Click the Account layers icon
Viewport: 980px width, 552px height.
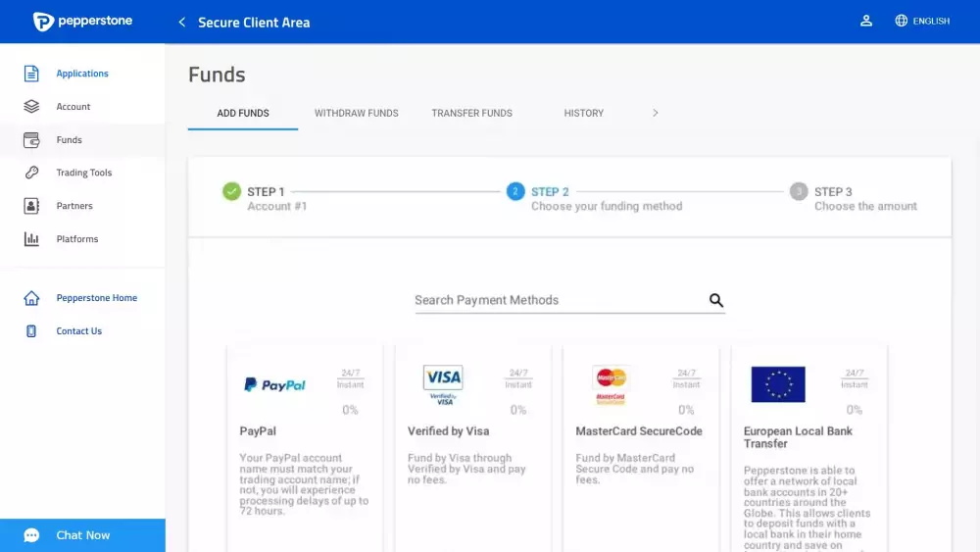[31, 106]
